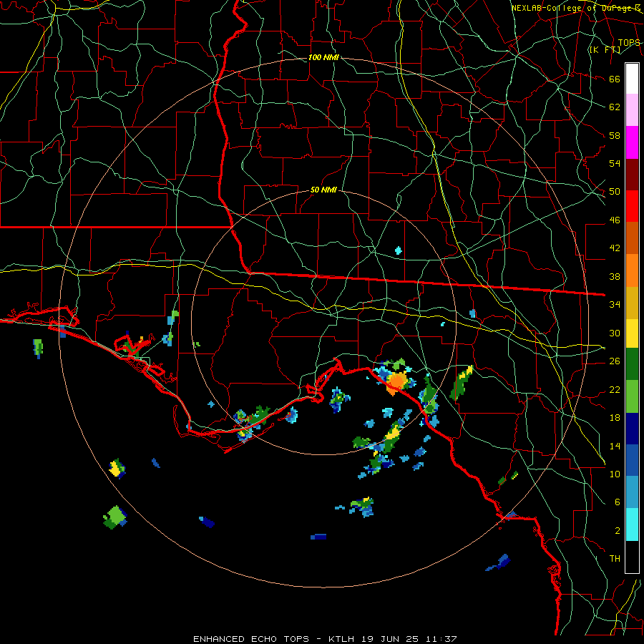
Task: Click the bright red legend swatch
Action: 632,206
